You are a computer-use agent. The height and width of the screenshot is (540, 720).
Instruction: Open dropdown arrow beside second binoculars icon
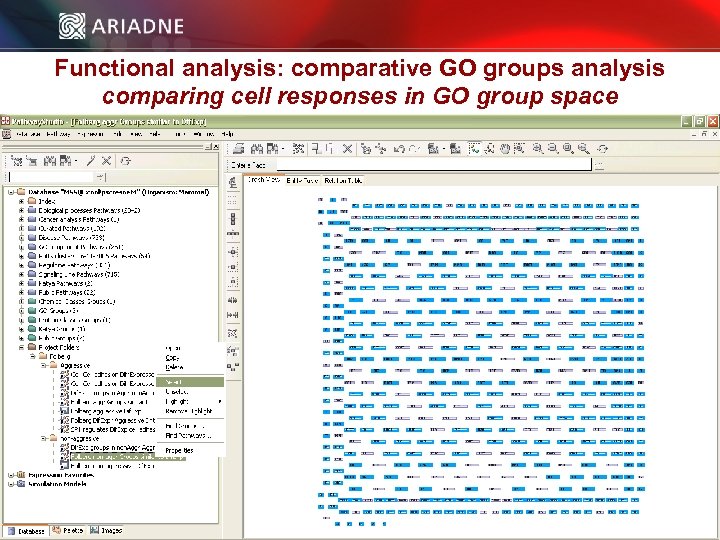pos(76,161)
